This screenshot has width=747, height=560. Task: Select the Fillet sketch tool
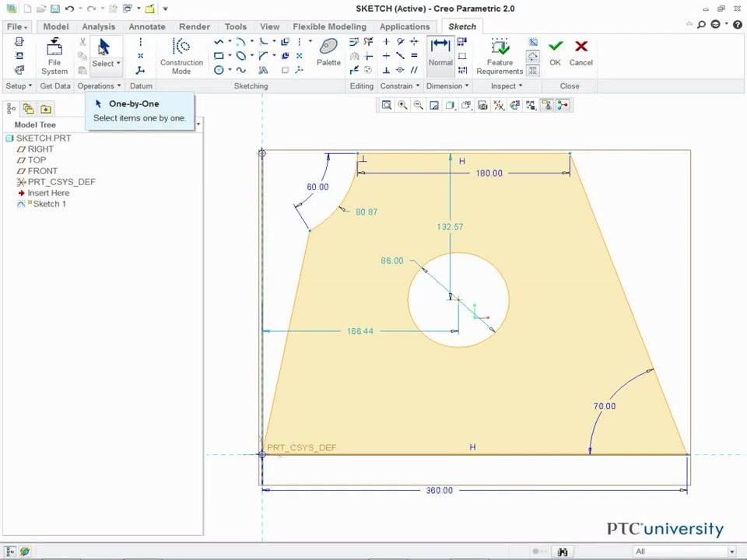[x=263, y=42]
